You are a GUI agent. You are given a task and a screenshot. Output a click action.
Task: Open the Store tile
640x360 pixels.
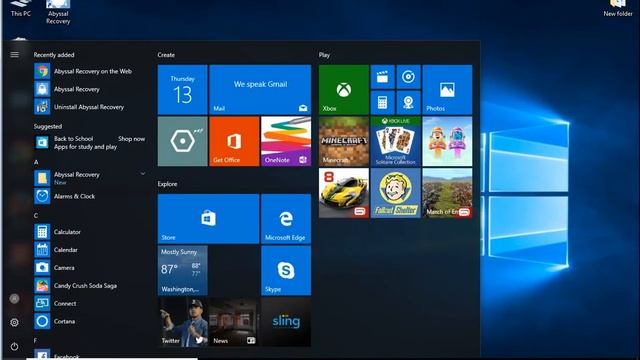coord(208,219)
